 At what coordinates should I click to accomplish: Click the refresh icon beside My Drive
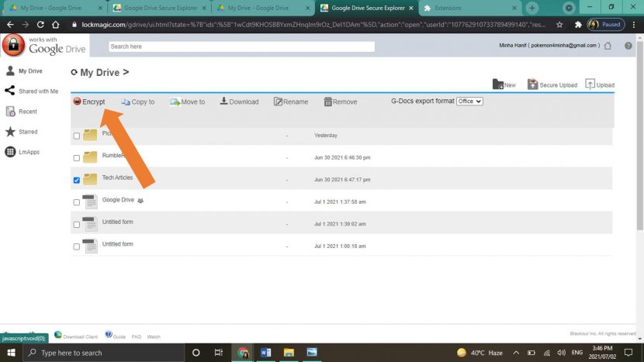click(x=74, y=72)
